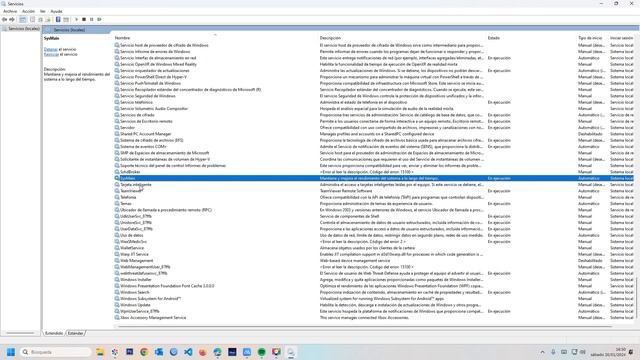
Task: Select the Tarjeta inteligente service row
Action: 373,184
